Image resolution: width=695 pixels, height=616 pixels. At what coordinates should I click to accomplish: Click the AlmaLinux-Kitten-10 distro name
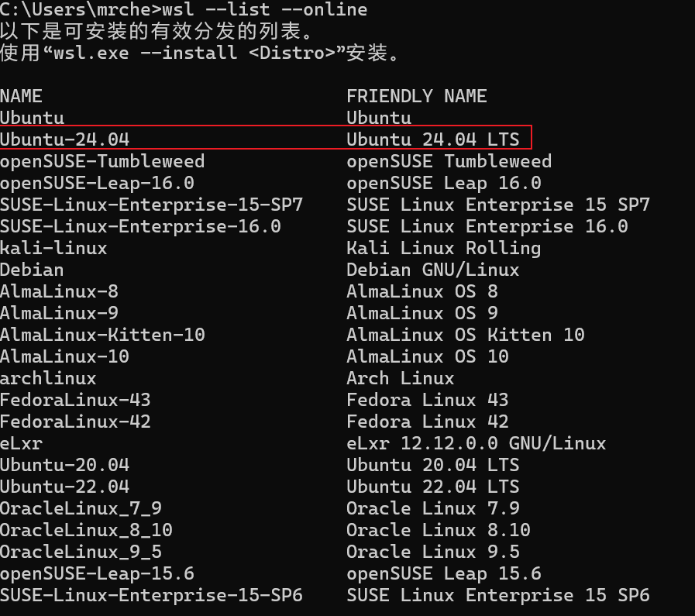tap(102, 335)
